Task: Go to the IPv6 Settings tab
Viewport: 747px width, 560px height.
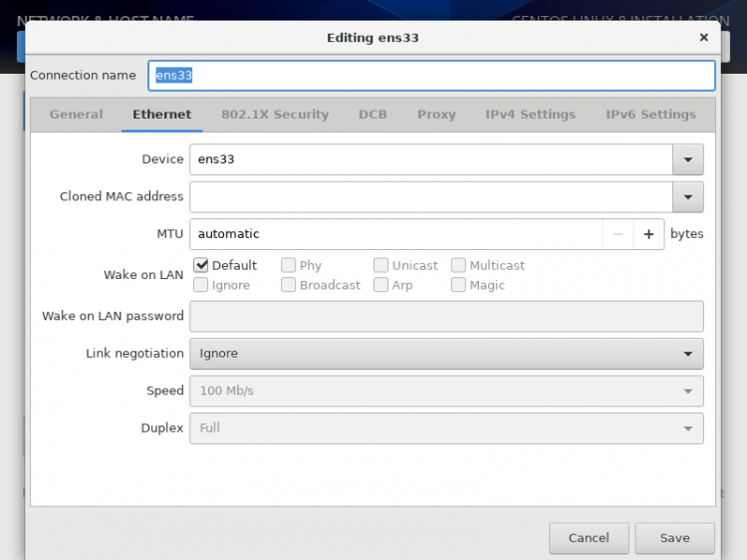Action: (650, 115)
